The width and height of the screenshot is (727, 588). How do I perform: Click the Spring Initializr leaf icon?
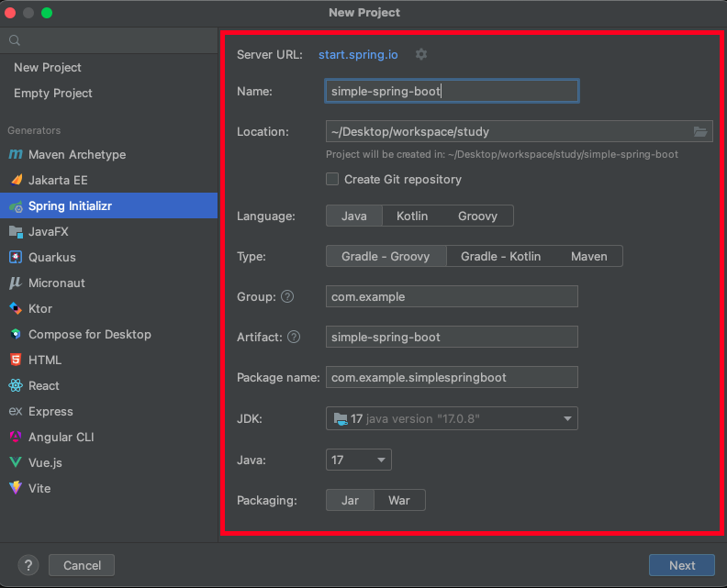point(16,206)
